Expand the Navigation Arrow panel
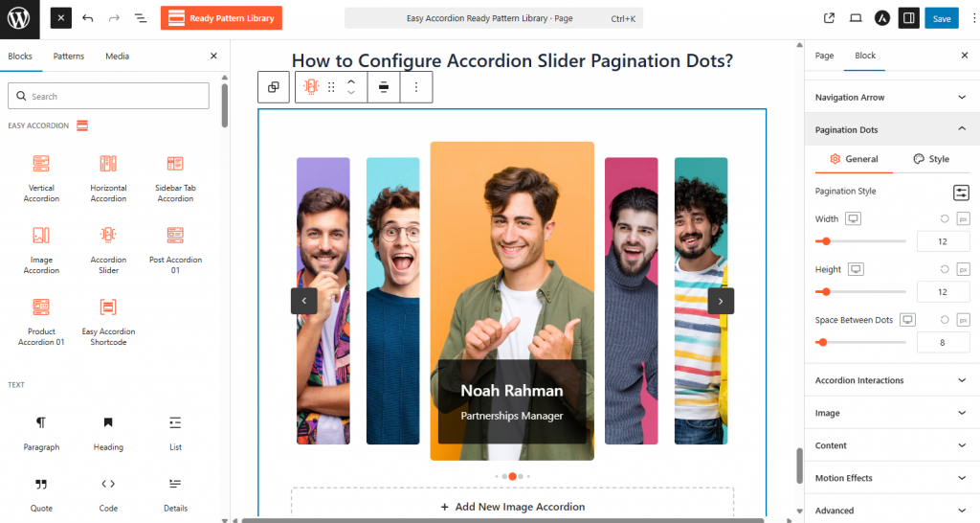 point(892,97)
